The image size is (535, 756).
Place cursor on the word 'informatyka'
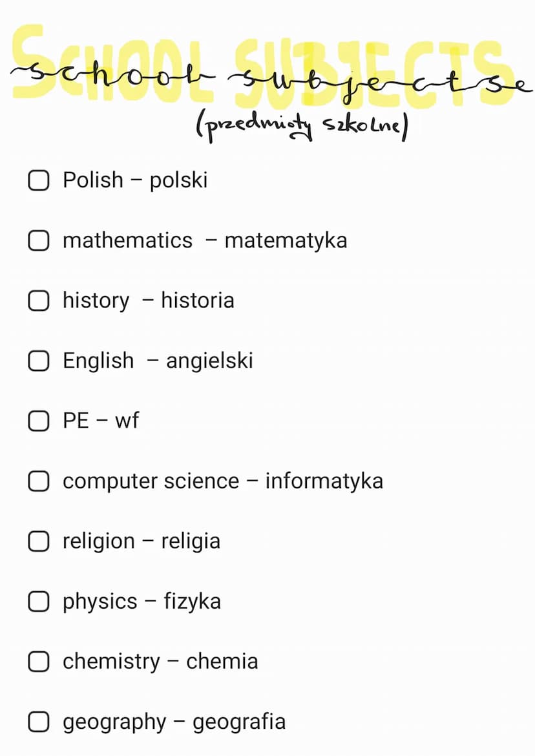324,481
